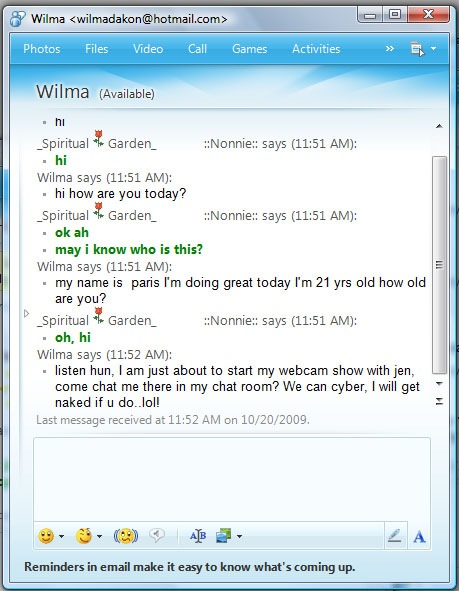Expand the emoticon dropdown arrow

61,536
